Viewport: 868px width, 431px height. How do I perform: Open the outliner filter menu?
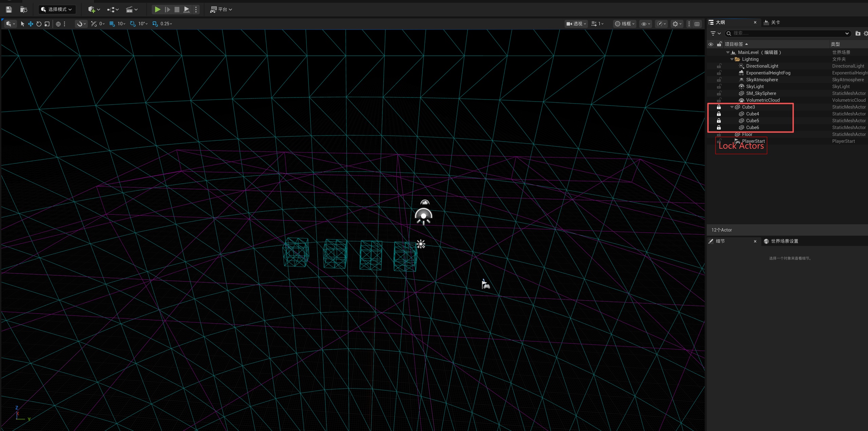point(715,33)
